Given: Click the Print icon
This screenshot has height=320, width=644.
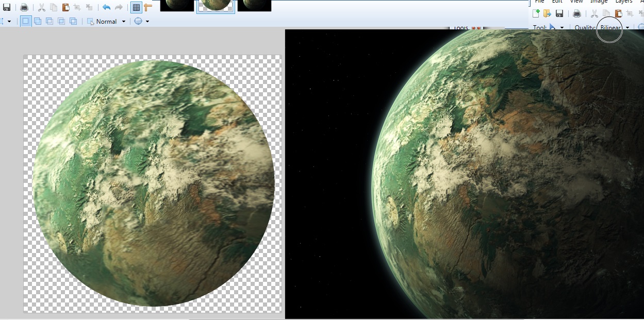Looking at the screenshot, I should [24, 7].
